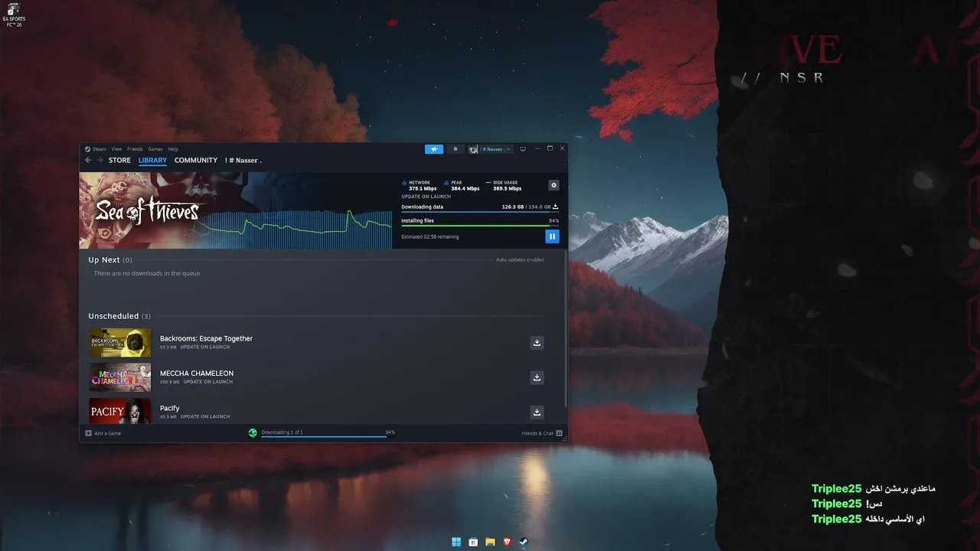Open the Games menu
Screen dimensions: 980x551
point(155,149)
